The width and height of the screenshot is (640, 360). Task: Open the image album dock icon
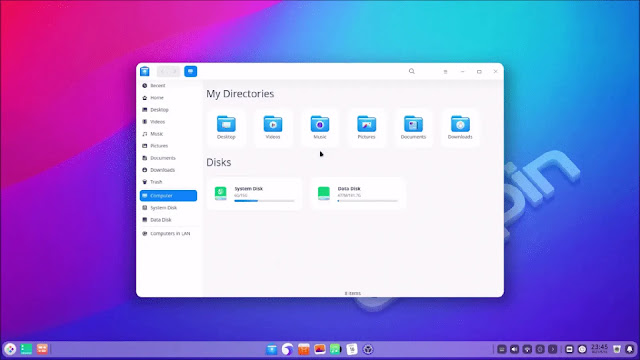click(x=320, y=349)
